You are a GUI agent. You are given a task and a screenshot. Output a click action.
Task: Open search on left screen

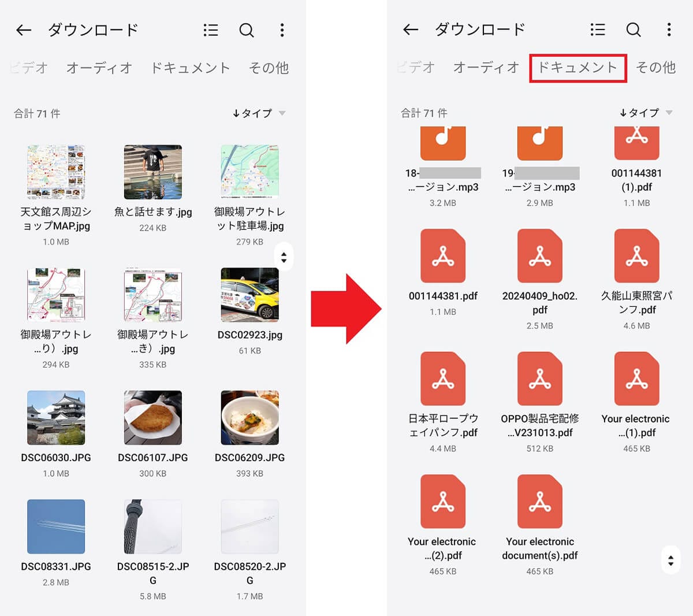(247, 30)
